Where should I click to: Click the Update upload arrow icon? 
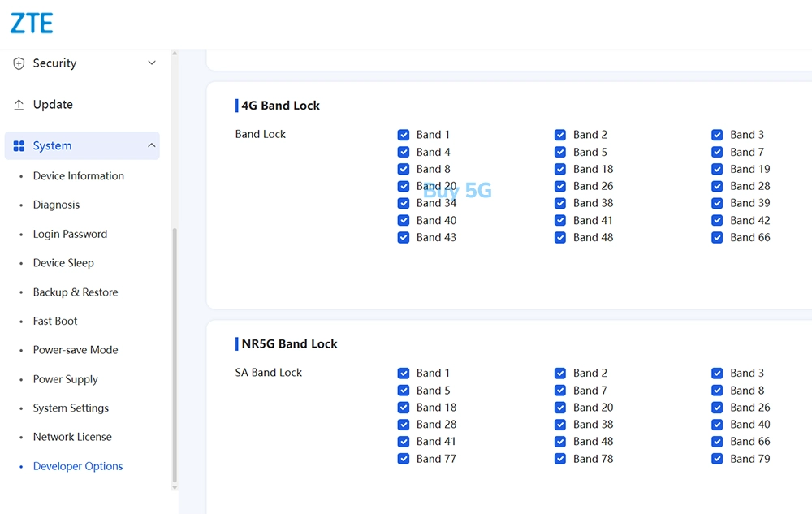(x=19, y=105)
